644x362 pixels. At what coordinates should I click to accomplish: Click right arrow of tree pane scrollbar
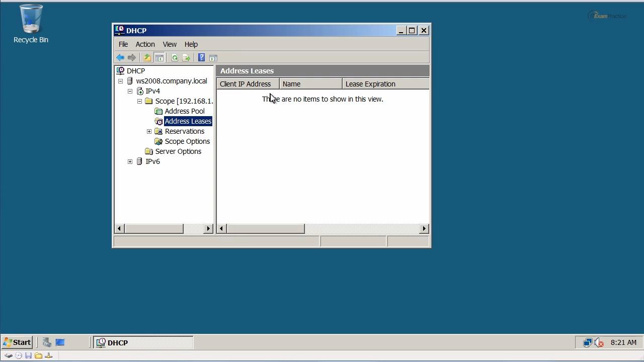click(208, 229)
